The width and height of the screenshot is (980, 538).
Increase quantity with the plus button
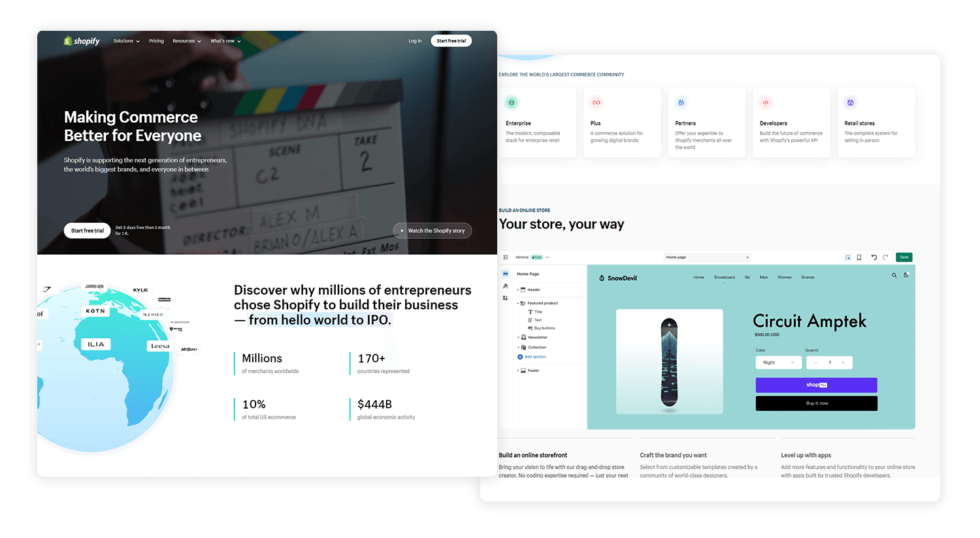point(843,362)
